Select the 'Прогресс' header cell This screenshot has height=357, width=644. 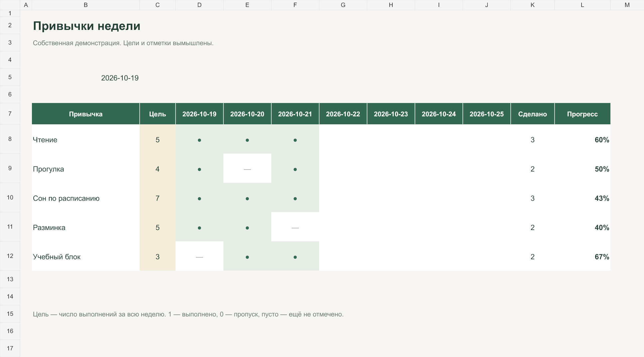coord(582,114)
